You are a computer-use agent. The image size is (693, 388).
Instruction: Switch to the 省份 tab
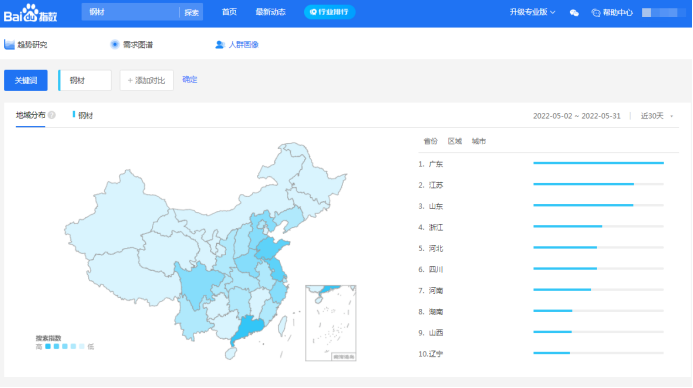point(430,141)
